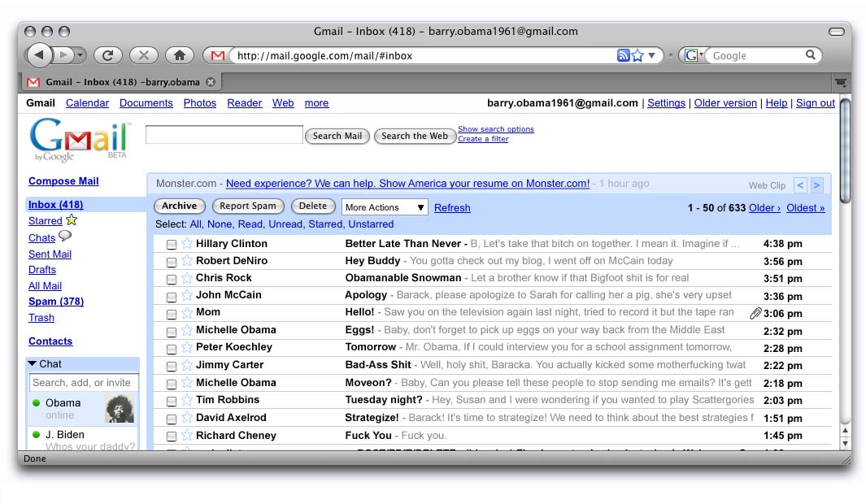Click the Web Clip next arrow

coord(816,185)
